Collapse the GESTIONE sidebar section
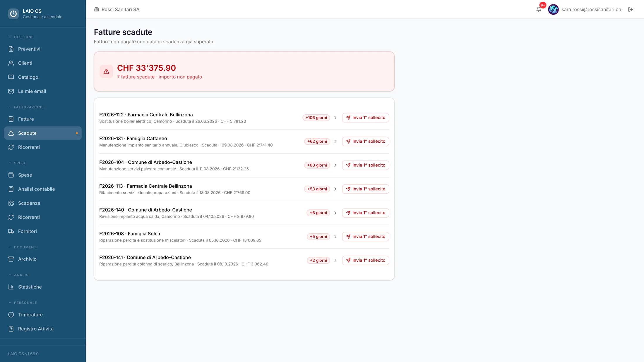 pyautogui.click(x=21, y=37)
